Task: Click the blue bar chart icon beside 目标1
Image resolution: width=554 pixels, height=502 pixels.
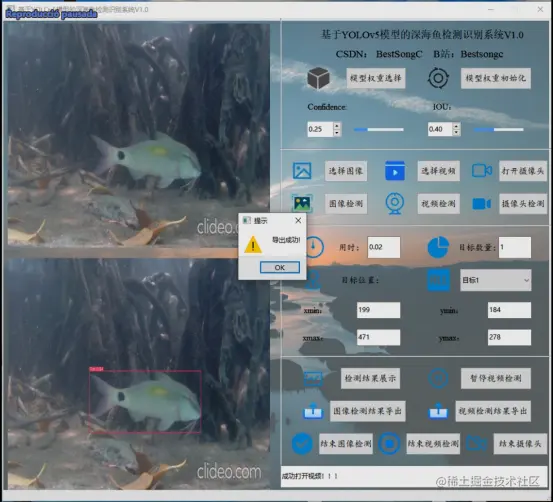Action: (438, 280)
